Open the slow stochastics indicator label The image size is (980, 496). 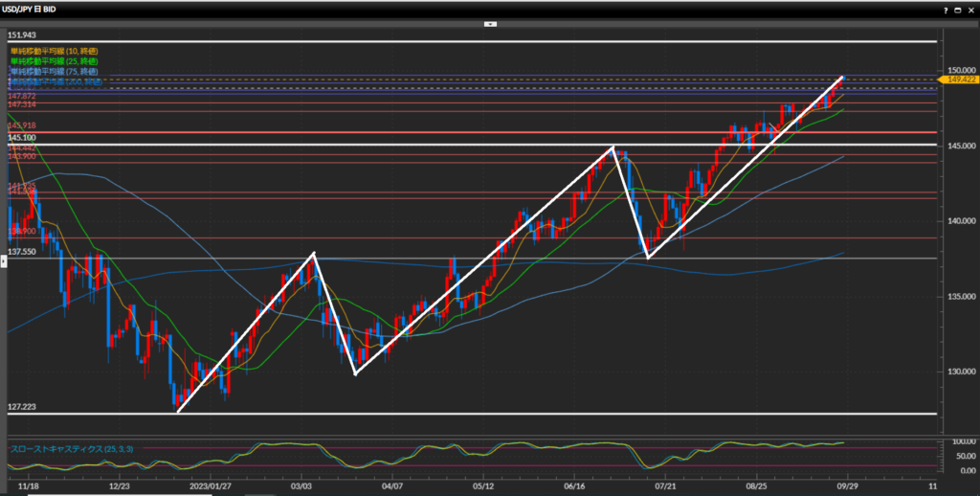(65, 448)
